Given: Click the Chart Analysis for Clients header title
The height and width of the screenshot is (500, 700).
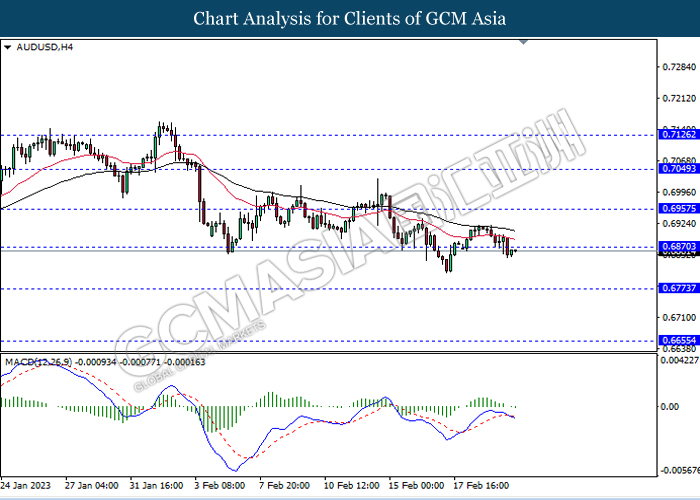Looking at the screenshot, I should pyautogui.click(x=350, y=19).
